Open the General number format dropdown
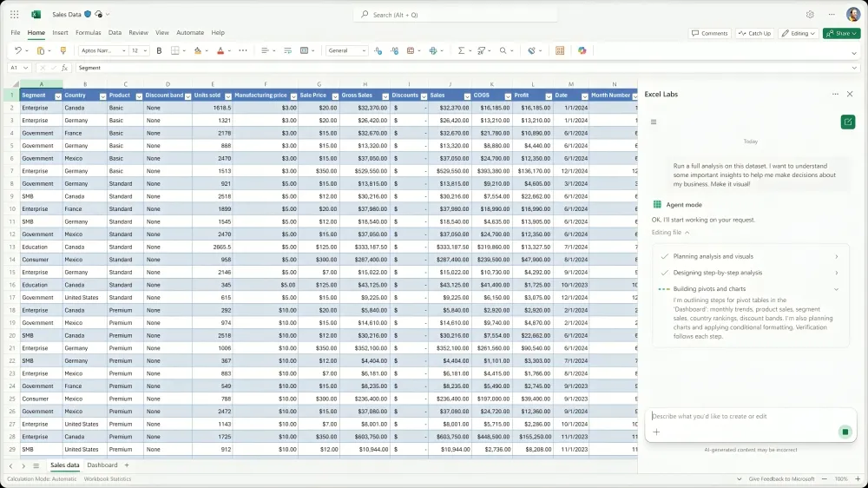 coord(347,51)
